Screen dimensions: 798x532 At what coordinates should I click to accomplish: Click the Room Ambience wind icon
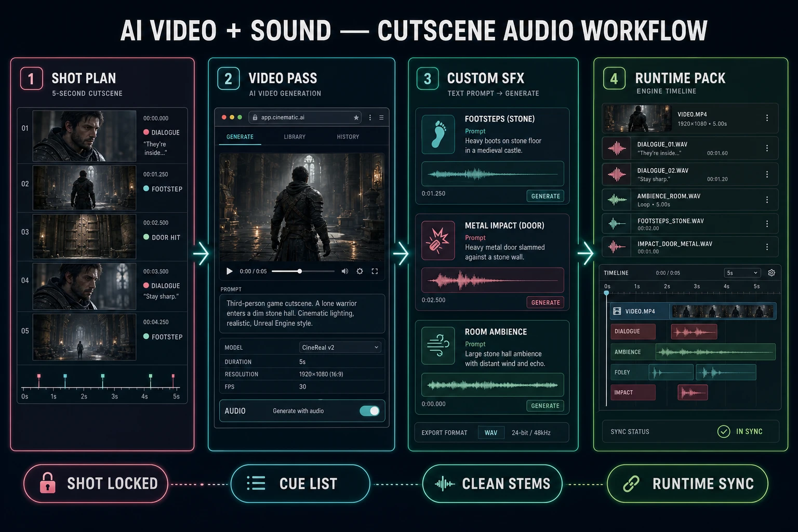[438, 345]
